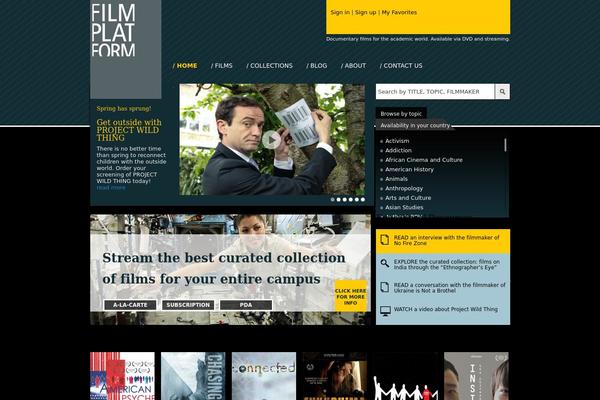Screen dimensions: 600x400
Task: Click the monitor icon beside WATCH a video
Action: pos(385,310)
